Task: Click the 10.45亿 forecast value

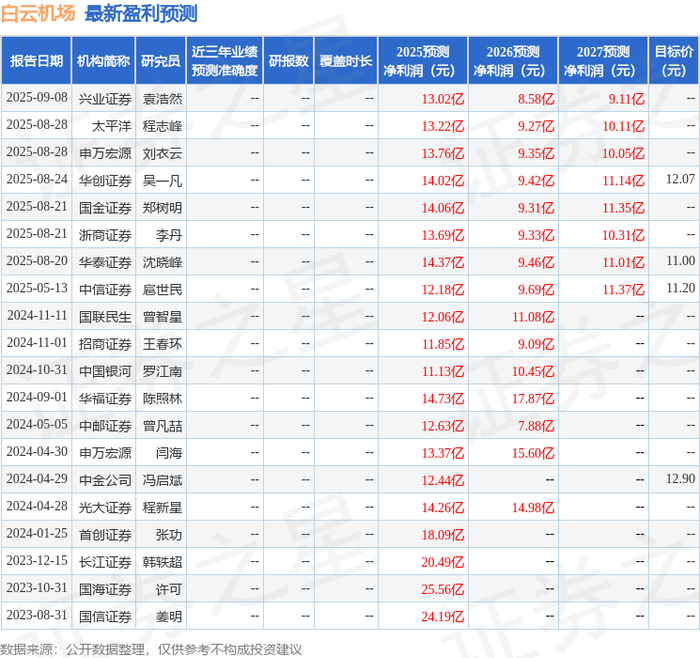Action: pyautogui.click(x=533, y=371)
